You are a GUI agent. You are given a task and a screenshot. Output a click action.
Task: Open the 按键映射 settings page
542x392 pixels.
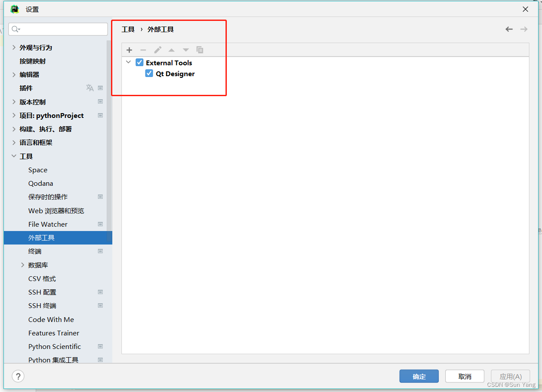33,61
